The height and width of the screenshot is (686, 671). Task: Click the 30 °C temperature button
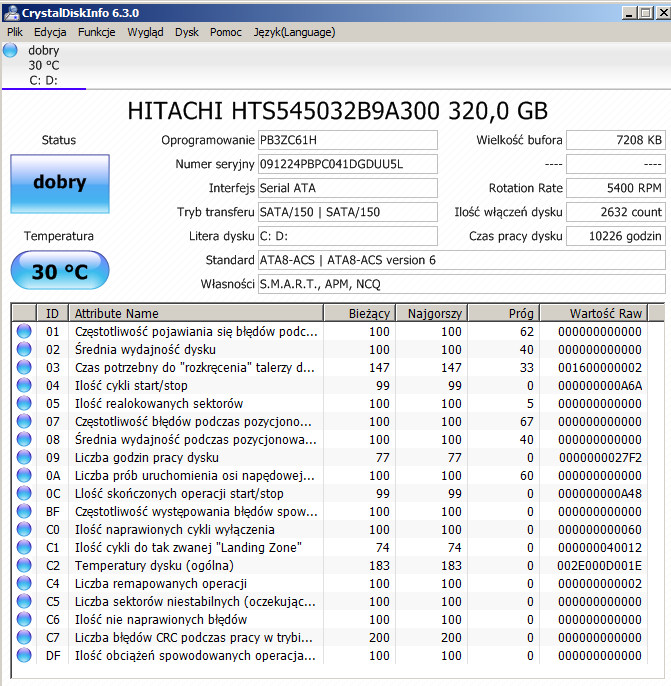[60, 270]
